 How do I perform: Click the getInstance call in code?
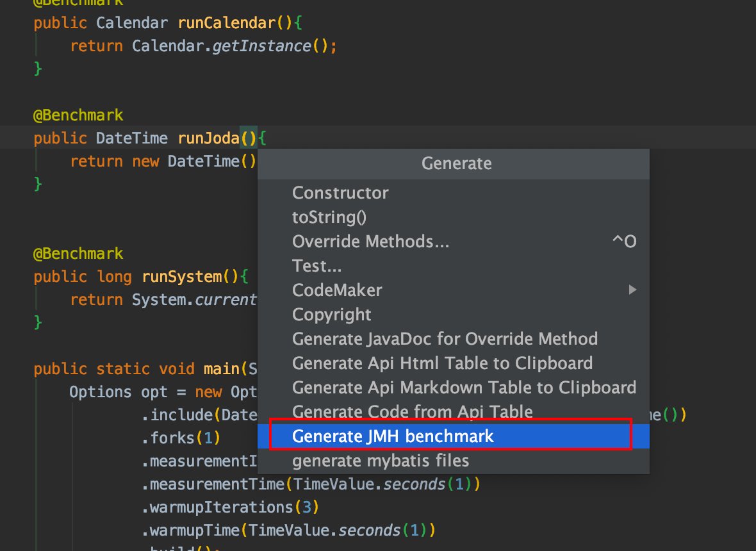262,45
